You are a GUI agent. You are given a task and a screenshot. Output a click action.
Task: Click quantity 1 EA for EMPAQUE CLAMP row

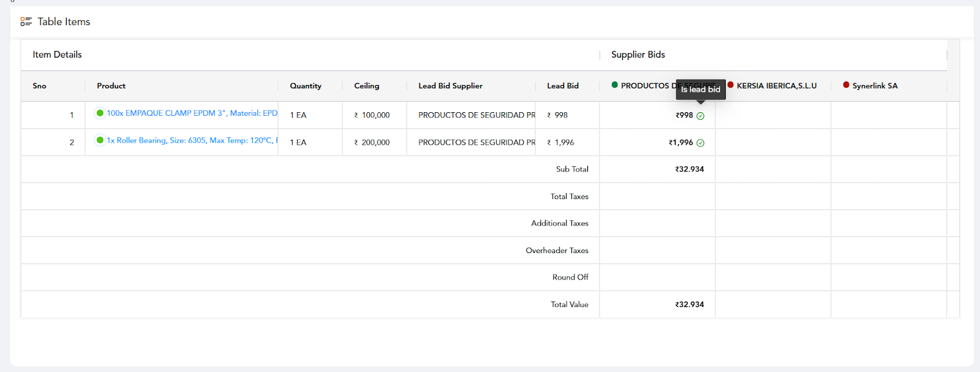pos(298,115)
